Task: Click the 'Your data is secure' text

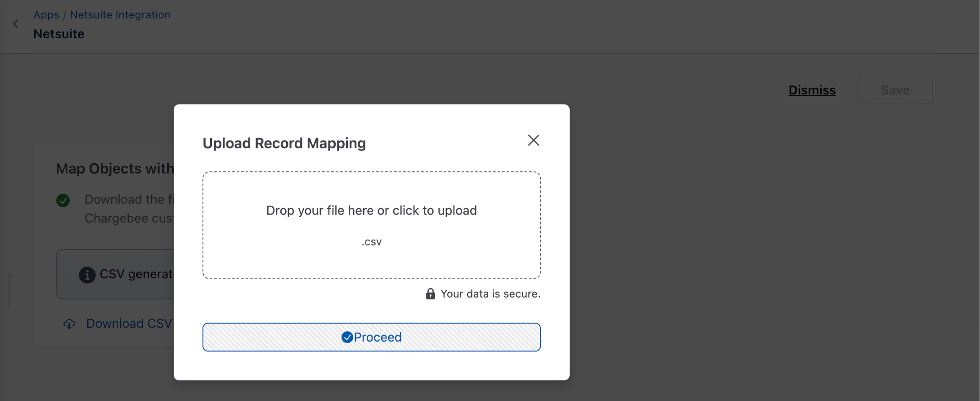Action: (x=490, y=294)
